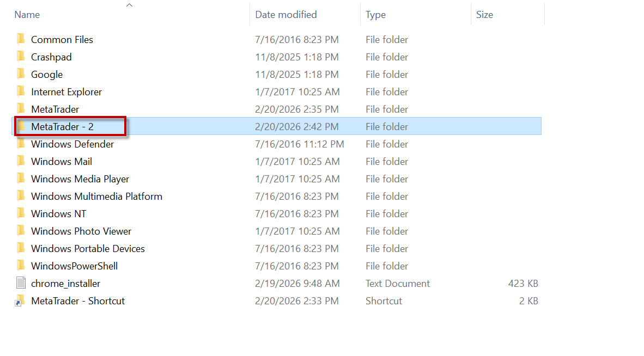
Task: Click the Windows Photo Viewer folder name
Action: [x=81, y=231]
